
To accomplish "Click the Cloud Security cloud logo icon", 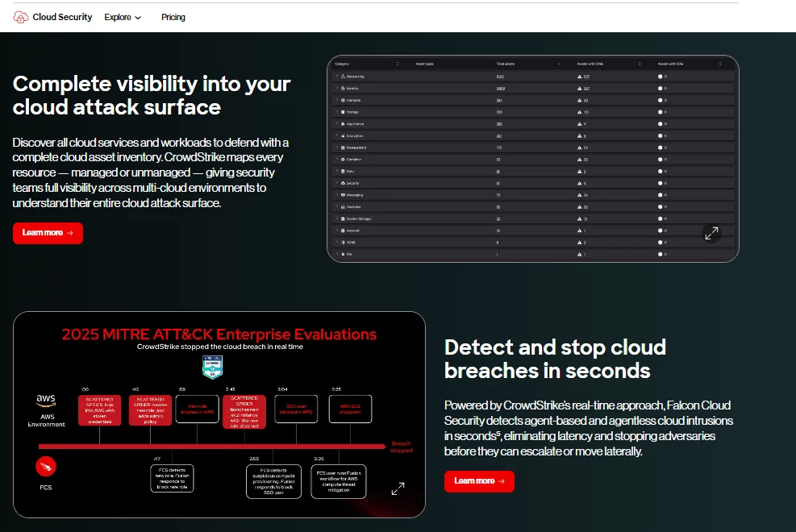I will click(21, 17).
